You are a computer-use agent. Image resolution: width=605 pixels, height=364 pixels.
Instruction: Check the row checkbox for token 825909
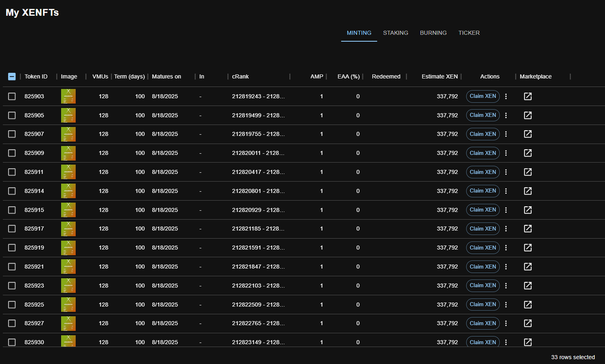pos(12,153)
